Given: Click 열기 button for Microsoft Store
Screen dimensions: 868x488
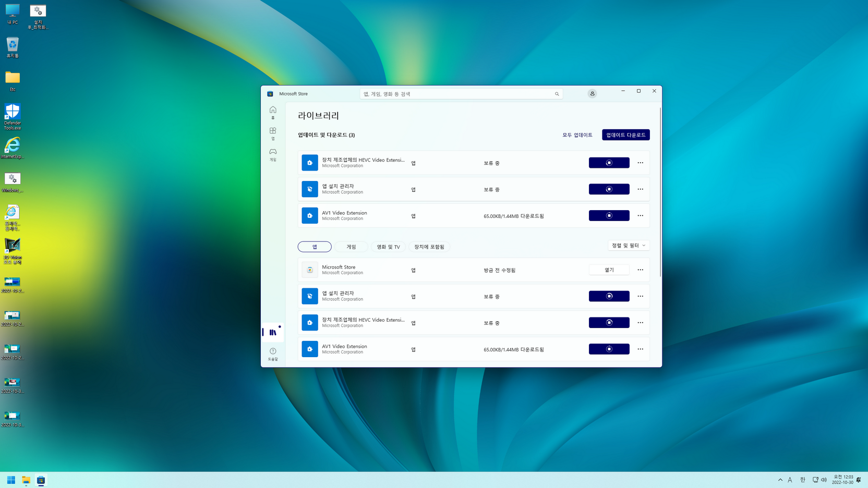Looking at the screenshot, I should pos(609,270).
